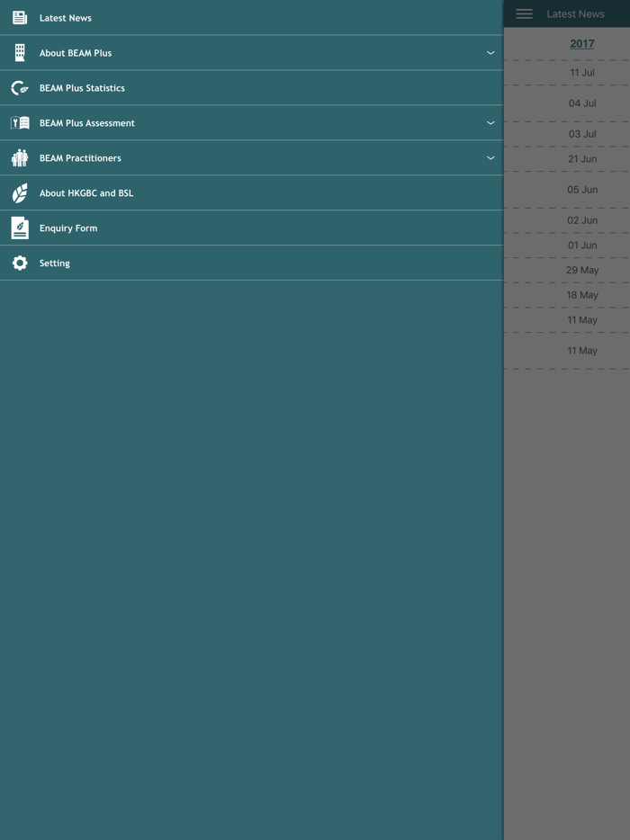630x840 pixels.
Task: Tap the BEAM Practitioners people icon
Action: [x=20, y=158]
